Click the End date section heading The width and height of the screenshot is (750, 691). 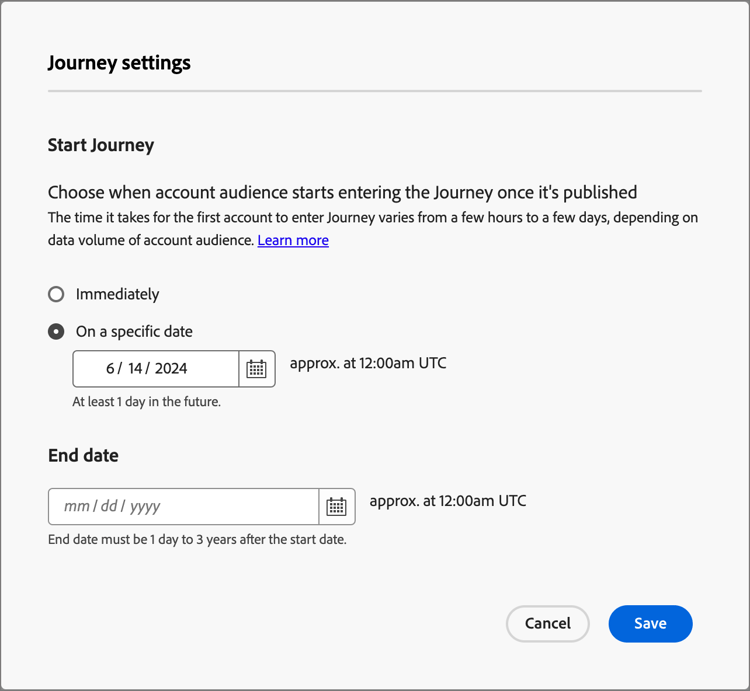pyautogui.click(x=83, y=455)
